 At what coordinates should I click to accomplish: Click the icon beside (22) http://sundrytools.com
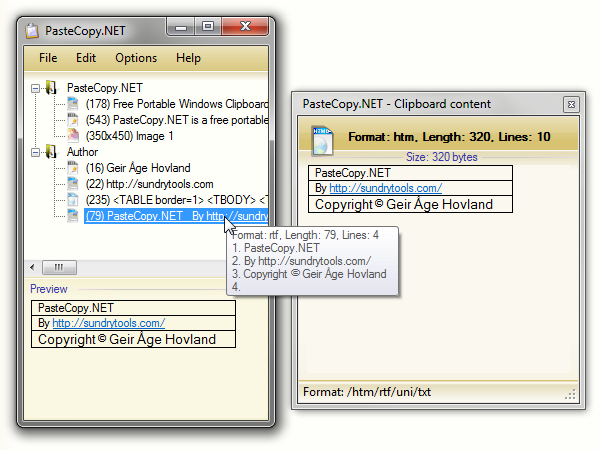click(x=73, y=183)
